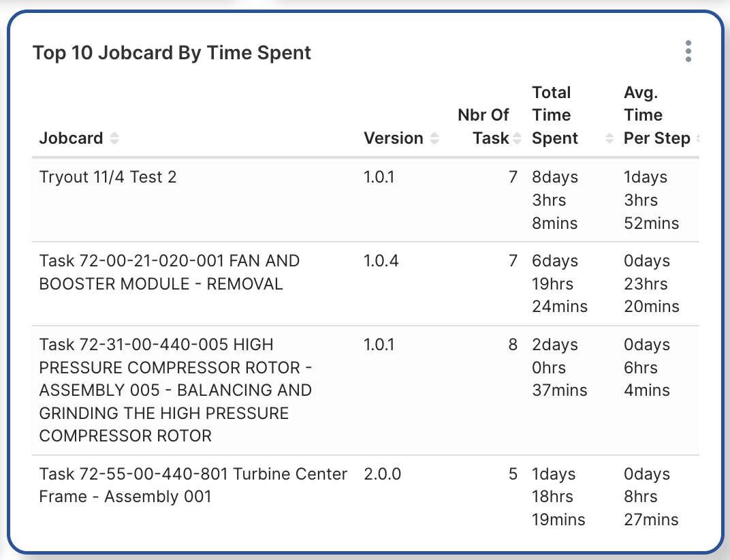Open the widget options menu via three-dot icon
Viewport: 730px width, 560px height.
click(688, 50)
